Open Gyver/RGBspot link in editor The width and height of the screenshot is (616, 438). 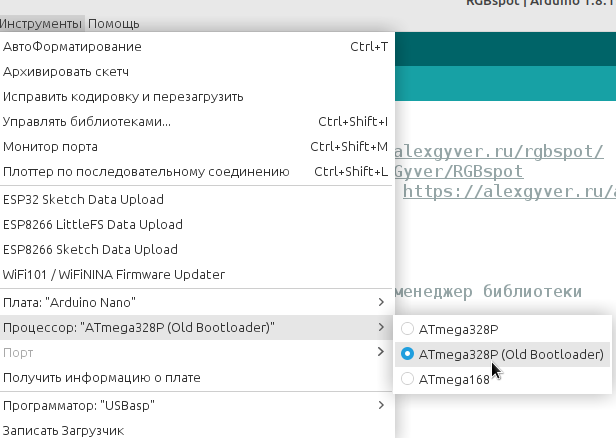click(459, 171)
